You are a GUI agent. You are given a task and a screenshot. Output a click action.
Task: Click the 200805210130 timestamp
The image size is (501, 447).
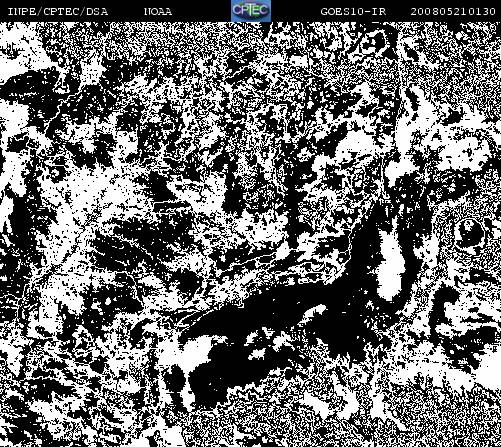(453, 12)
